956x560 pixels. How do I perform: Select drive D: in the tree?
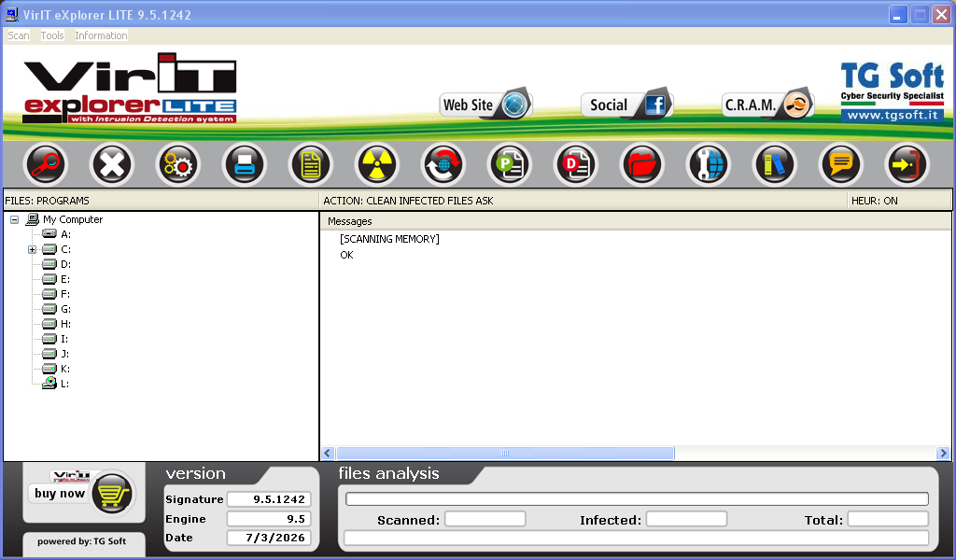click(66, 264)
